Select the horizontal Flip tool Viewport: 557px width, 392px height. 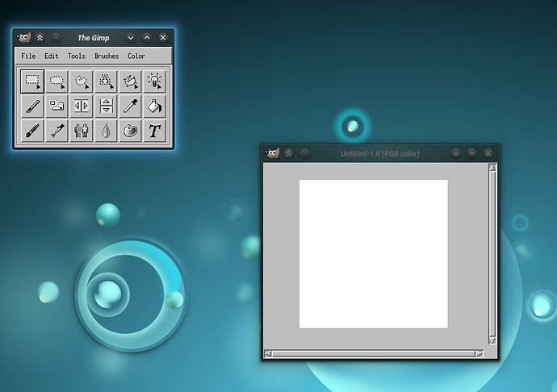click(x=82, y=106)
